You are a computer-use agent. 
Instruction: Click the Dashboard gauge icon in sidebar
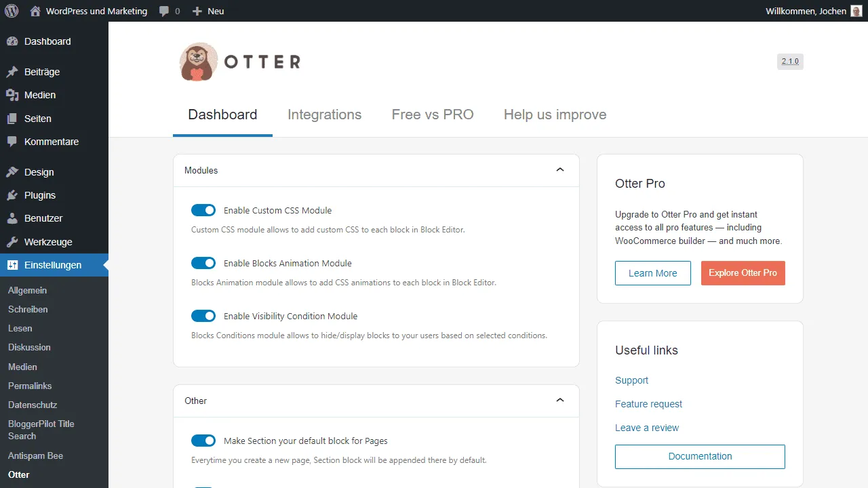(x=12, y=41)
